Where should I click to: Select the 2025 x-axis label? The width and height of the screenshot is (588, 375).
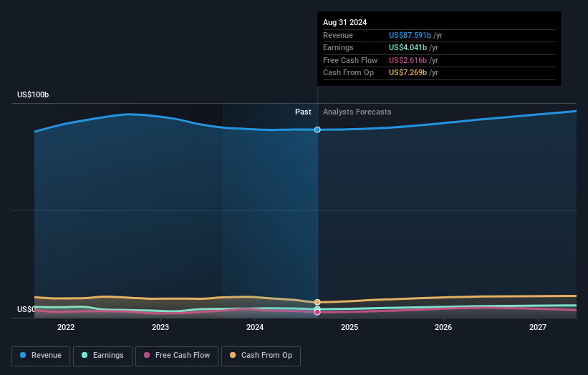(x=350, y=327)
